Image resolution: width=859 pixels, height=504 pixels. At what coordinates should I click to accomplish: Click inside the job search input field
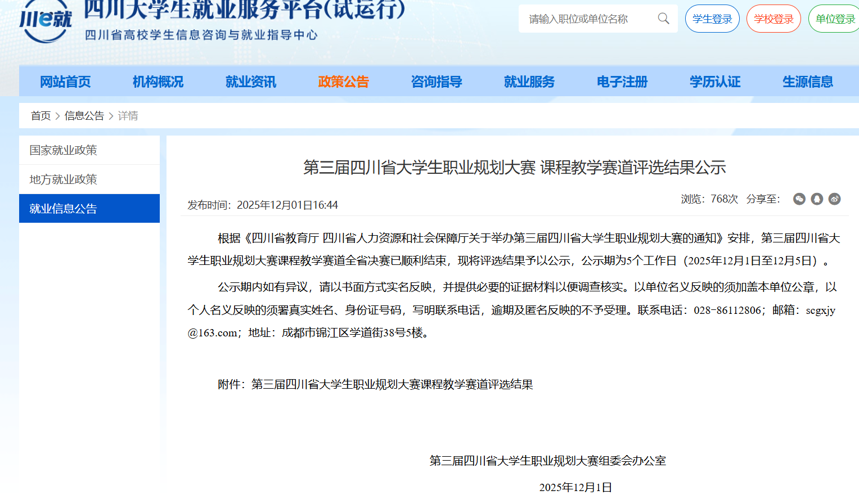coord(588,19)
